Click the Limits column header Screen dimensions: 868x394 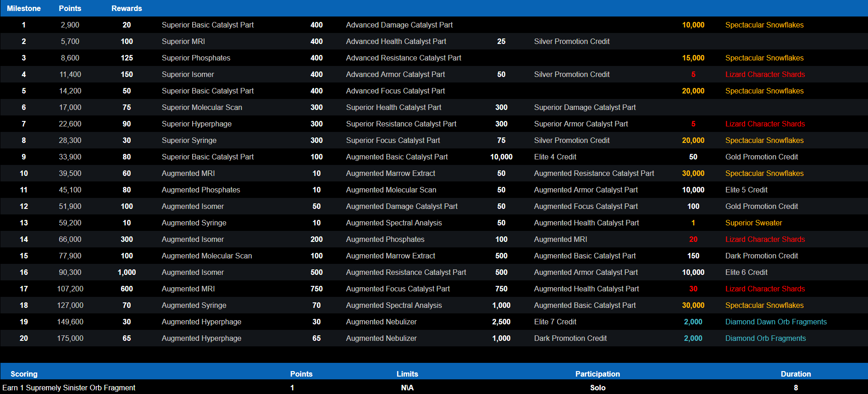click(407, 374)
